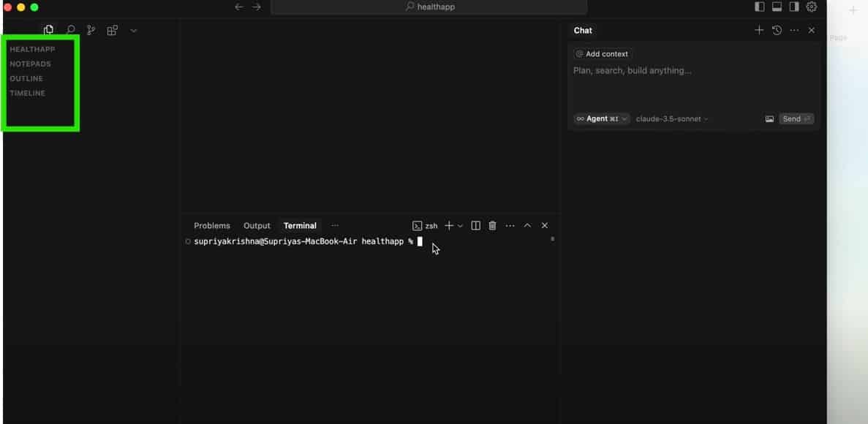Image resolution: width=868 pixels, height=424 pixels.
Task: Open the Search view icon
Action: coord(70,30)
